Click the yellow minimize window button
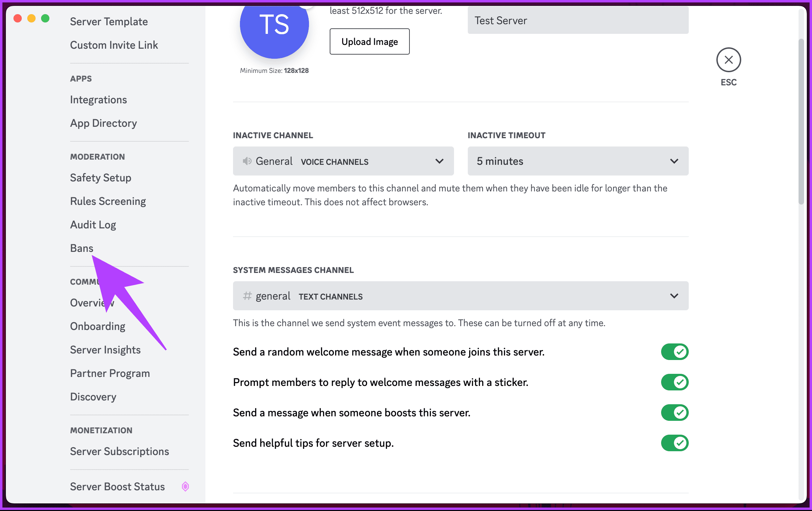 tap(31, 18)
